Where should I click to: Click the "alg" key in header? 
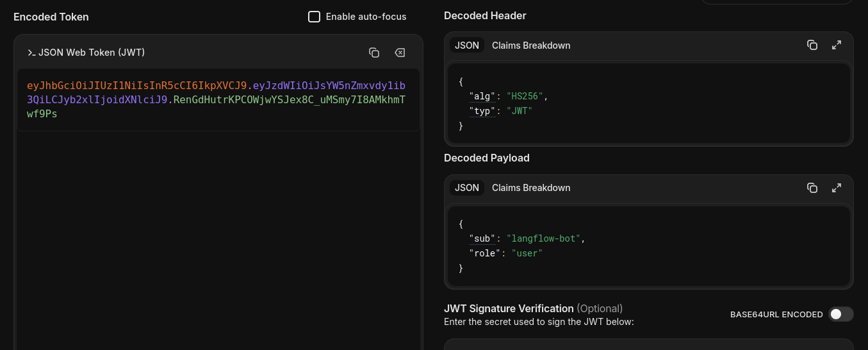[482, 96]
